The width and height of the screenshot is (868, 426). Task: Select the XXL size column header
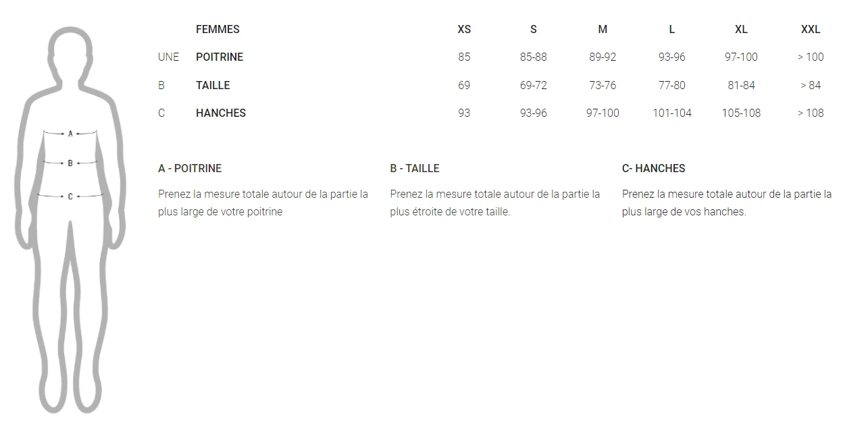point(811,29)
